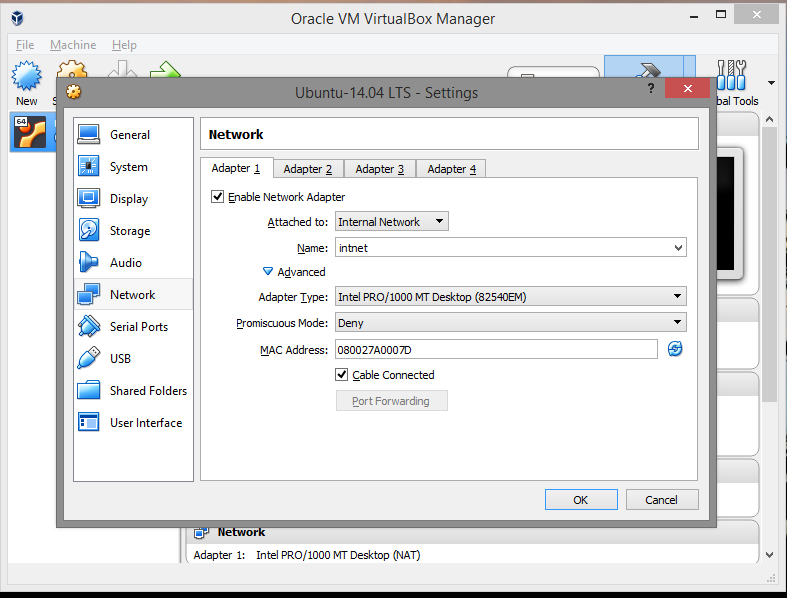Open the Machine menu
Viewport: 787px width, 598px height.
73,45
